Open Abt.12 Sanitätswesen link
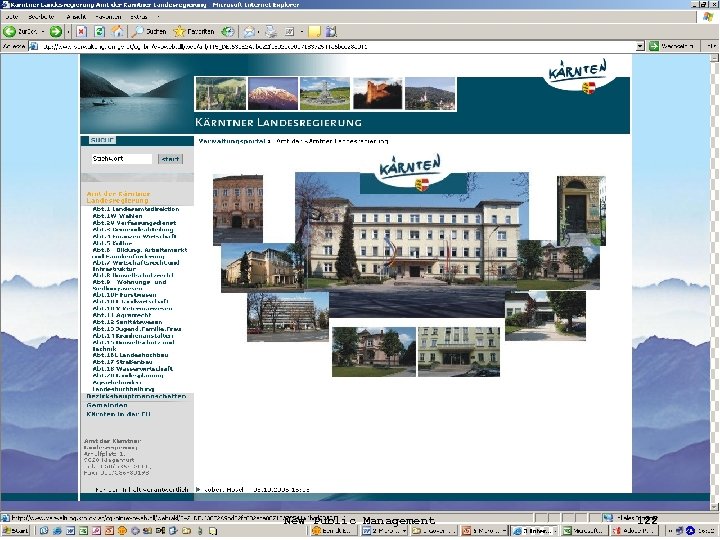 127,322
